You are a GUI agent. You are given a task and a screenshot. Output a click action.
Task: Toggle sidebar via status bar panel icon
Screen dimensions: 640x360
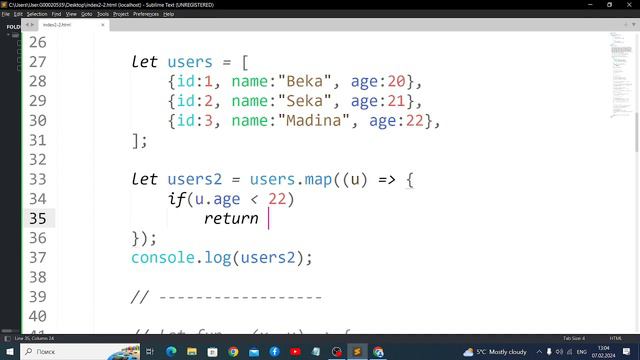point(7,338)
